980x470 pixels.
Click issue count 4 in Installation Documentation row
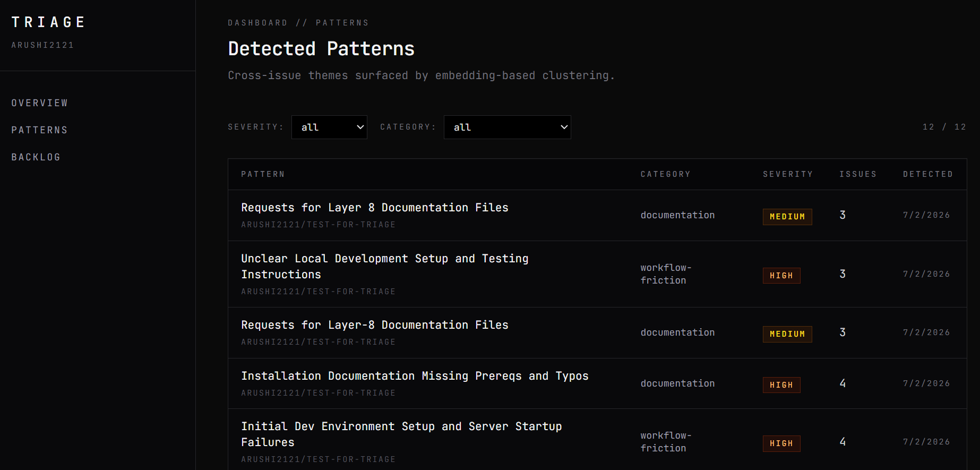pyautogui.click(x=843, y=383)
